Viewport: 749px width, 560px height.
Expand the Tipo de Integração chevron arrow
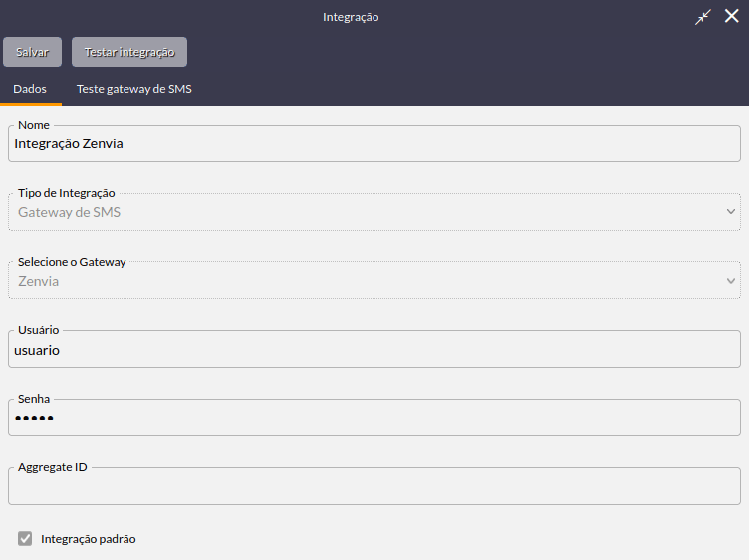(730, 211)
